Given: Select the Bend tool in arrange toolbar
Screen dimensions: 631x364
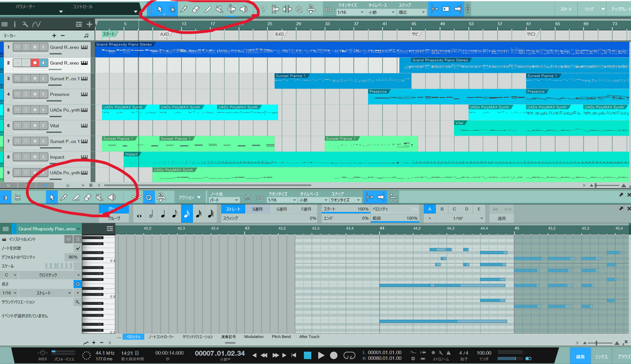Looking at the screenshot, I should click(x=232, y=9).
